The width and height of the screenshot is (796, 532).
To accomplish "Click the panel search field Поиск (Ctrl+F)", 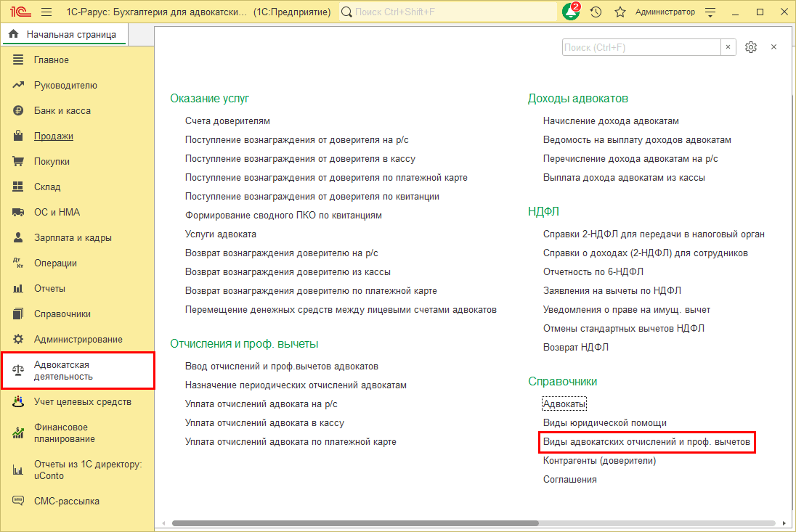I will pyautogui.click(x=641, y=47).
